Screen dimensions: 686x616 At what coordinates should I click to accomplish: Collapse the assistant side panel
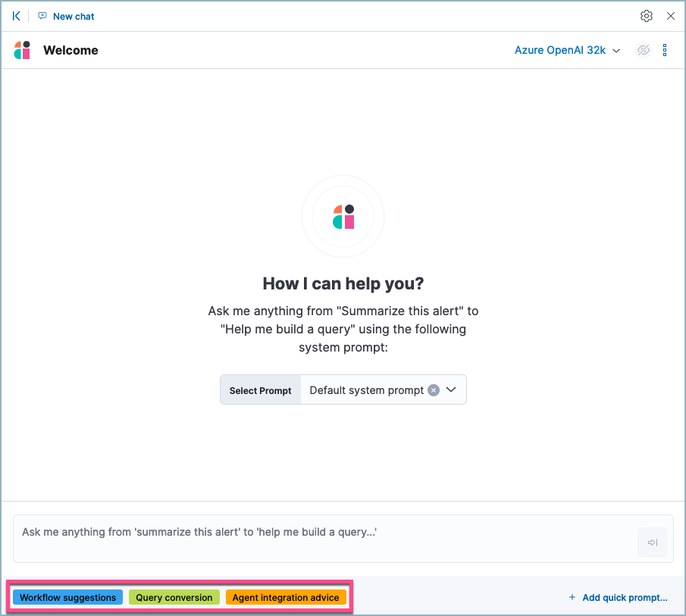(x=16, y=16)
